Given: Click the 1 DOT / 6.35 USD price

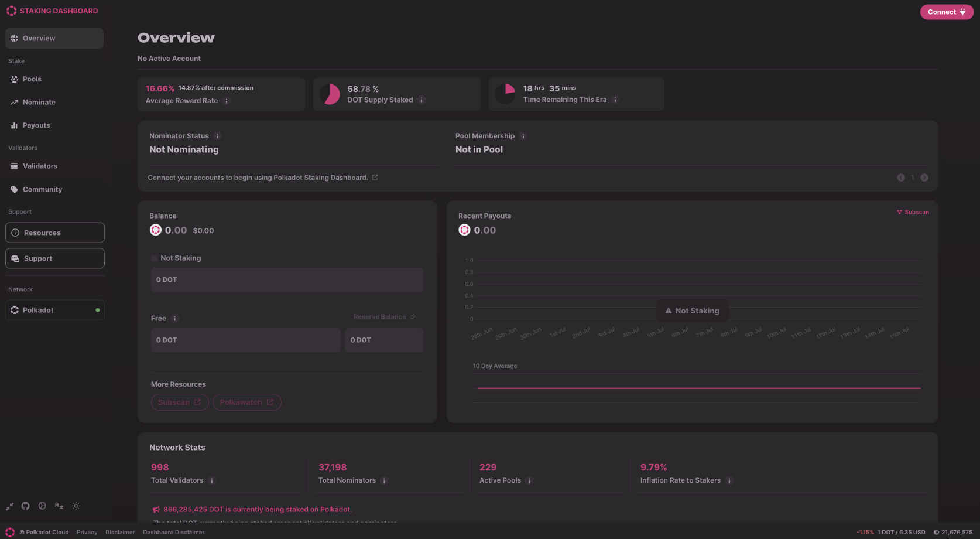Looking at the screenshot, I should click(902, 533).
